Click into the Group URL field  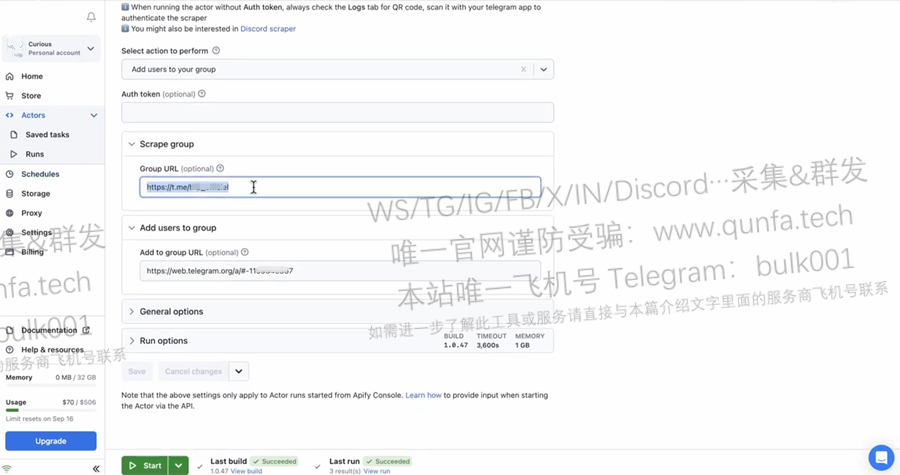click(340, 187)
